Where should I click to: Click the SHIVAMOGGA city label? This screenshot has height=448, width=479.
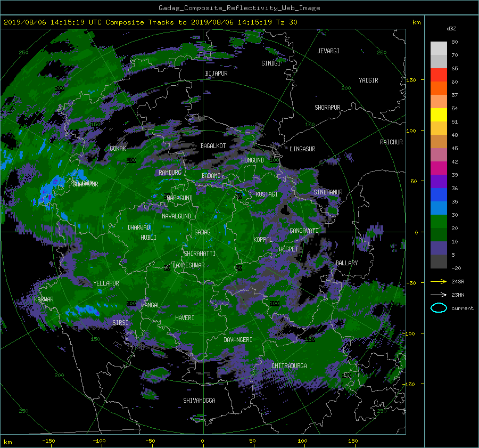[x=199, y=401]
